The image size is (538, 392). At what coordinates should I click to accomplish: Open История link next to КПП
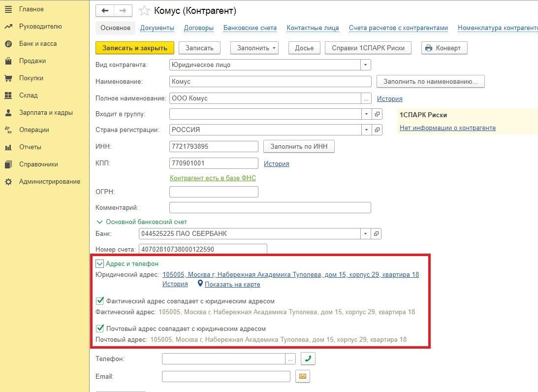click(276, 163)
